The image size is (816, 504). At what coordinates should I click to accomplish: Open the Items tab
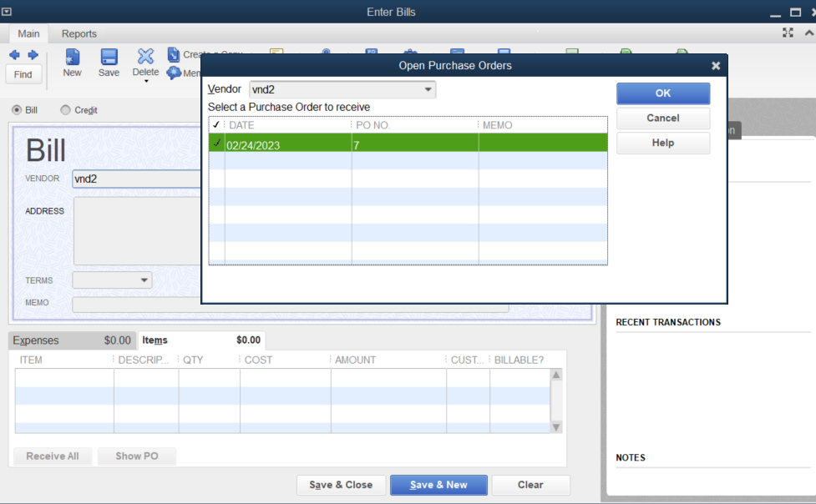[201, 340]
